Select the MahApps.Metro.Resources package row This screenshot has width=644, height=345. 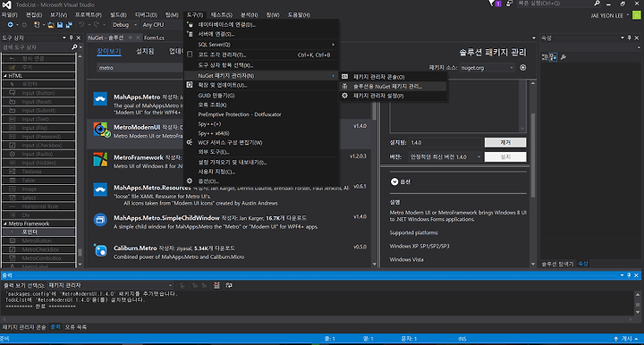(230, 195)
